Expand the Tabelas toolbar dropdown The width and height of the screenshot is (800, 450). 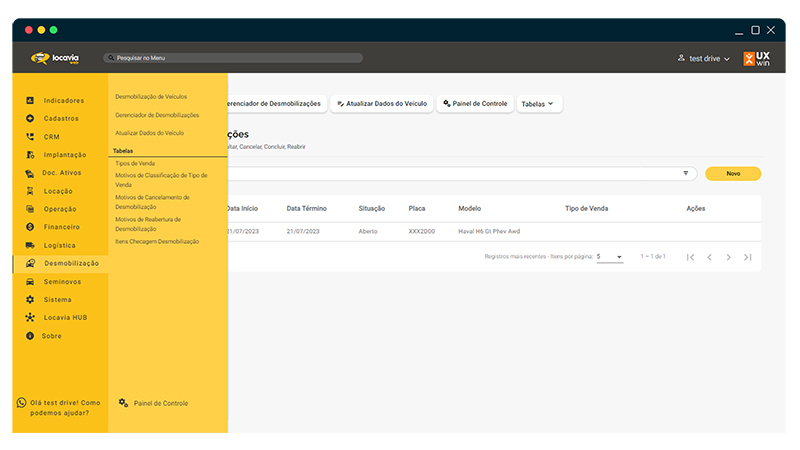point(539,104)
